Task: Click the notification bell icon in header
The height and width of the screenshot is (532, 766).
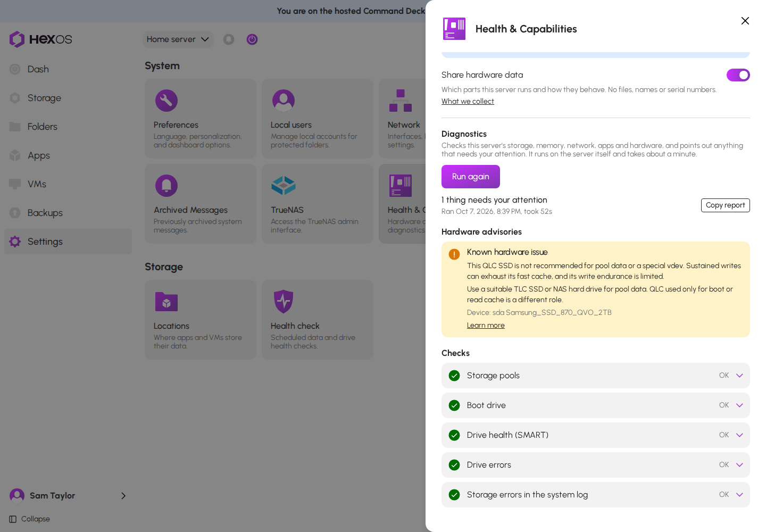Action: click(229, 39)
